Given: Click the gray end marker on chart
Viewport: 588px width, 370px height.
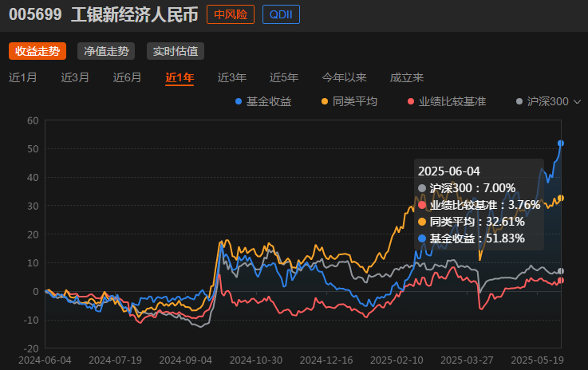Looking at the screenshot, I should pos(561,271).
